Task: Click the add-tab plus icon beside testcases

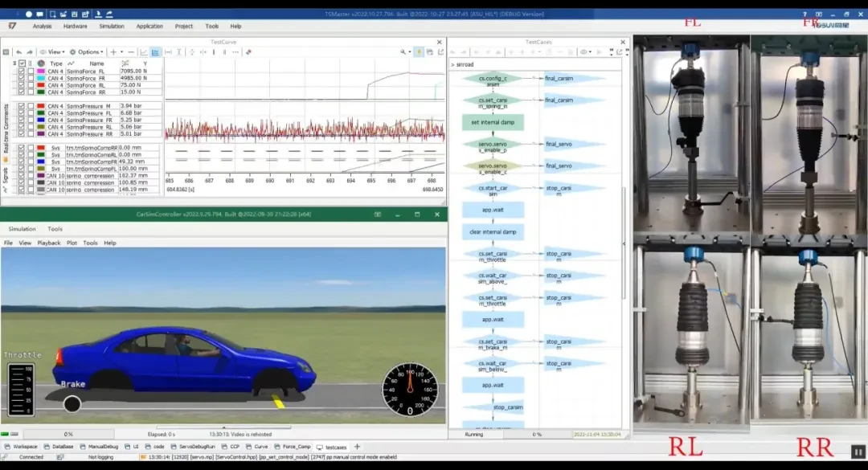Action: 357,447
